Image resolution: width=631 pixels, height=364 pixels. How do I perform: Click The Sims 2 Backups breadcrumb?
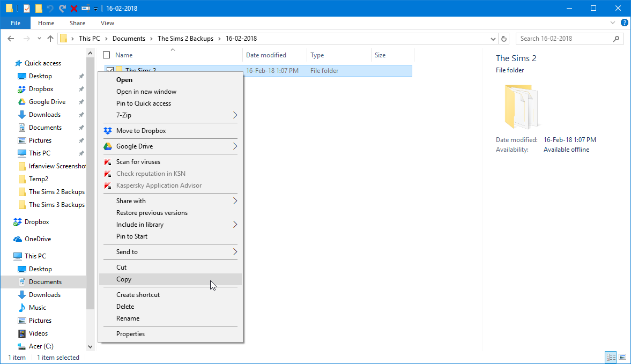click(185, 39)
